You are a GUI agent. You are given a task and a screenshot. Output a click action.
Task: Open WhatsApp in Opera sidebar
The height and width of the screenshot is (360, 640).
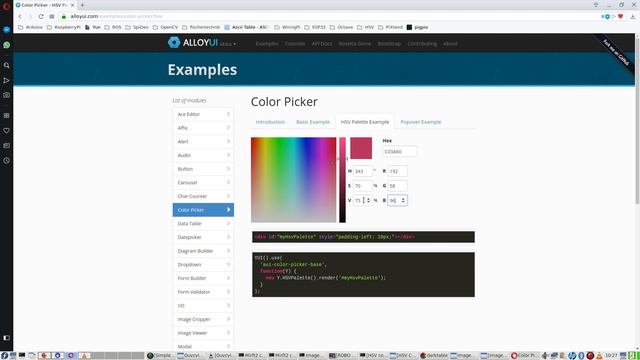pos(6,45)
